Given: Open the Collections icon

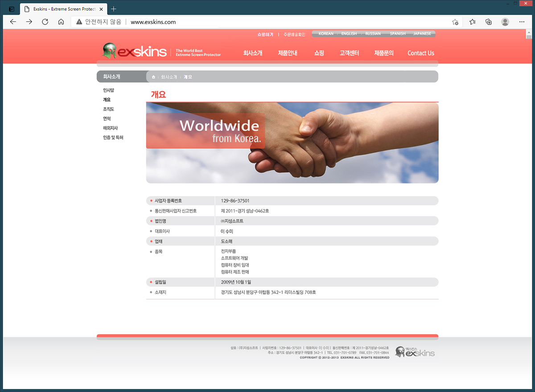Looking at the screenshot, I should coord(489,22).
